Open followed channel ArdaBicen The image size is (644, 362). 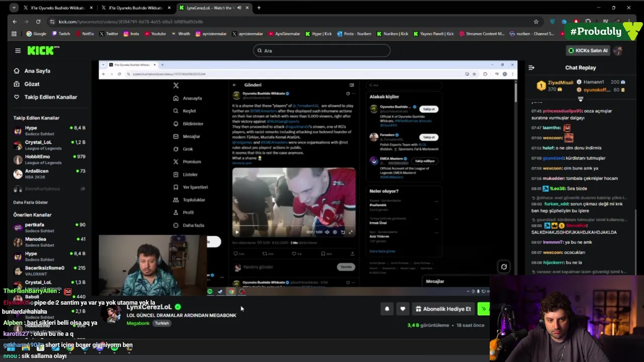49,173
